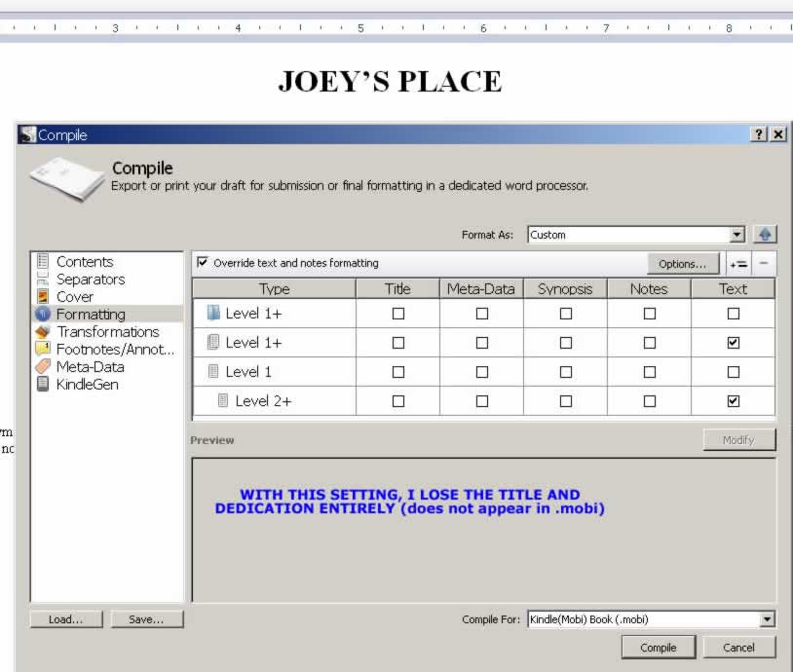
Task: Uncheck Override text and notes formatting
Action: tap(202, 263)
